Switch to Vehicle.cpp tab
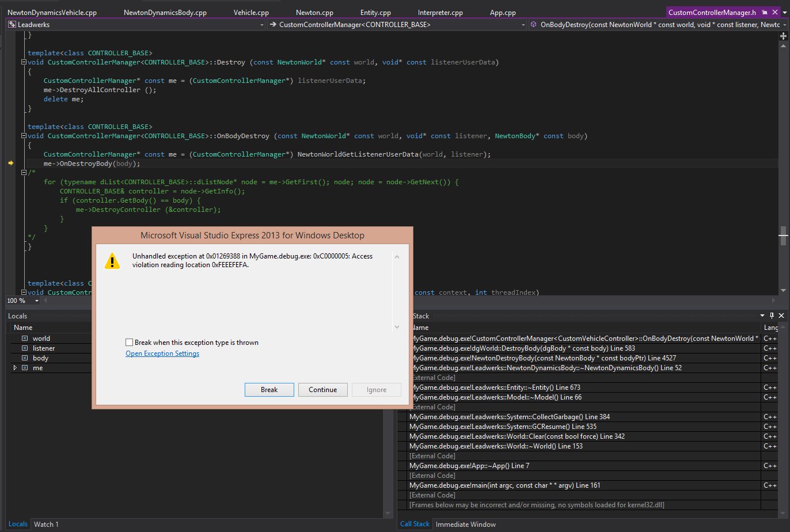The height and width of the screenshot is (532, 790). click(x=251, y=12)
